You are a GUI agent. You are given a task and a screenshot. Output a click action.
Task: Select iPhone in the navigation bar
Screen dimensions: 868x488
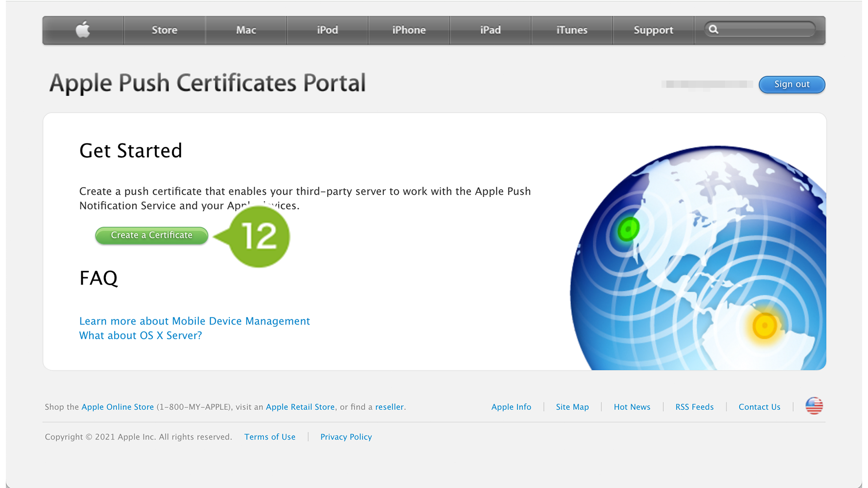click(409, 30)
